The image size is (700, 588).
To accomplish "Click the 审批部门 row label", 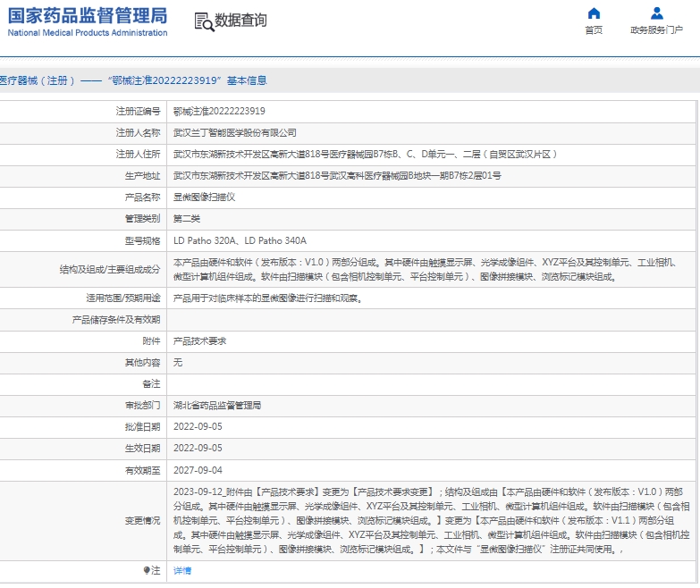I will [x=142, y=406].
